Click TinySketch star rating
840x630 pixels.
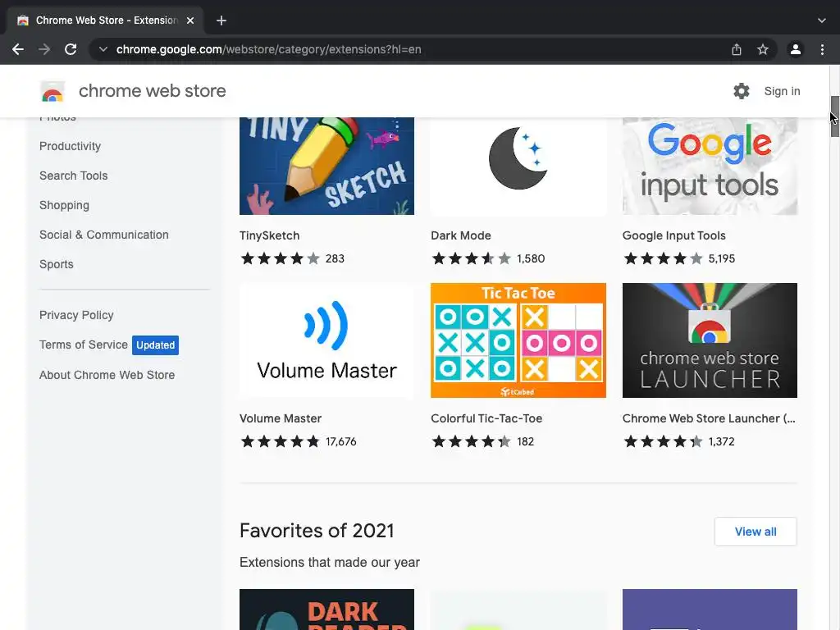point(281,258)
